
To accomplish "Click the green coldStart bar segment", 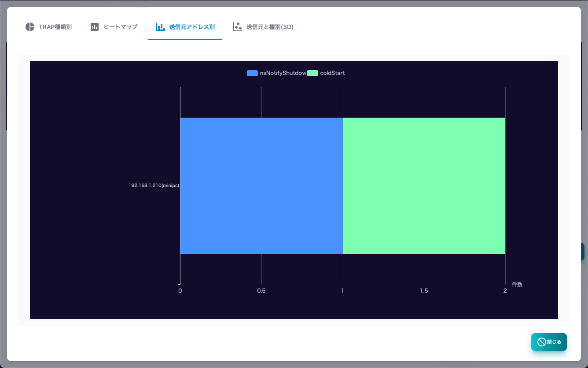I will (x=424, y=186).
